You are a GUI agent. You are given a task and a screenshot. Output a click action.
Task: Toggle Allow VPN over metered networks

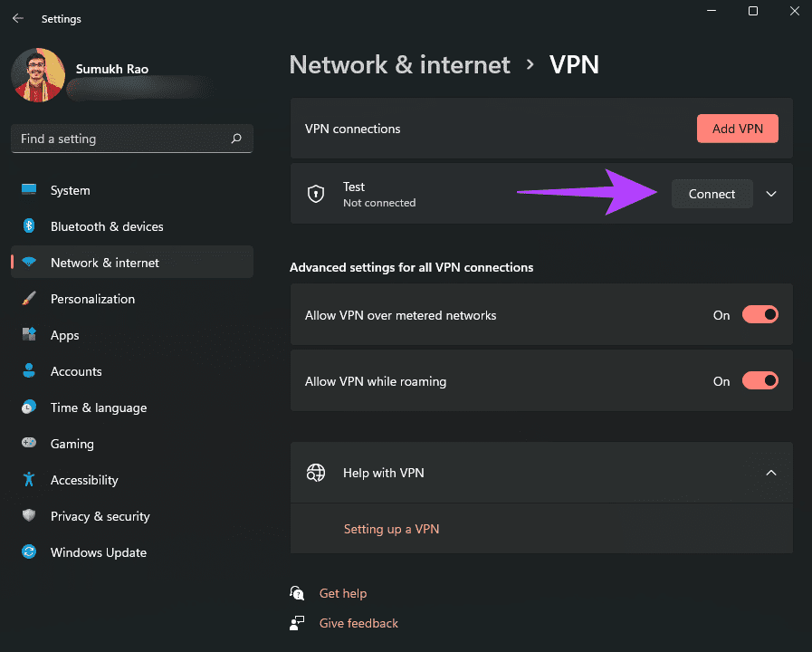pyautogui.click(x=759, y=315)
